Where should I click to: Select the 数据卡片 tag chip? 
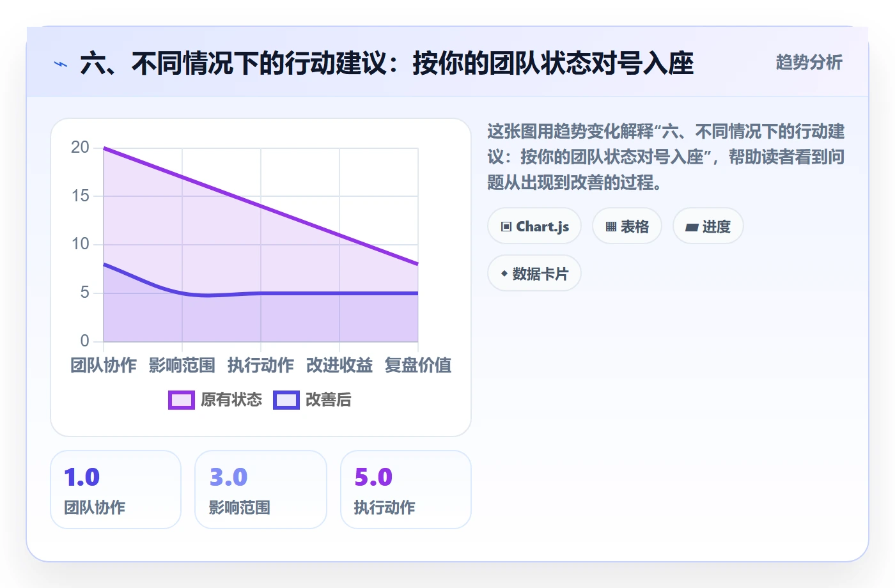point(534,274)
